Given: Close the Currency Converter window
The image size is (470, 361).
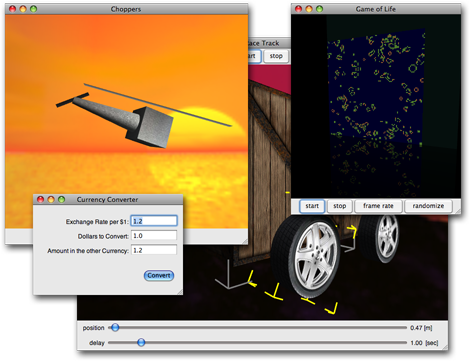Looking at the screenshot, I should (40, 199).
